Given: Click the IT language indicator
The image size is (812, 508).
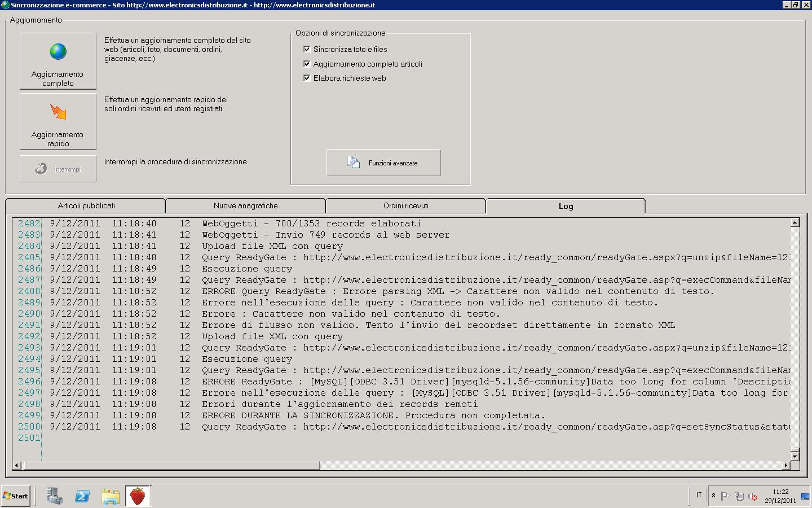Looking at the screenshot, I should 699,495.
